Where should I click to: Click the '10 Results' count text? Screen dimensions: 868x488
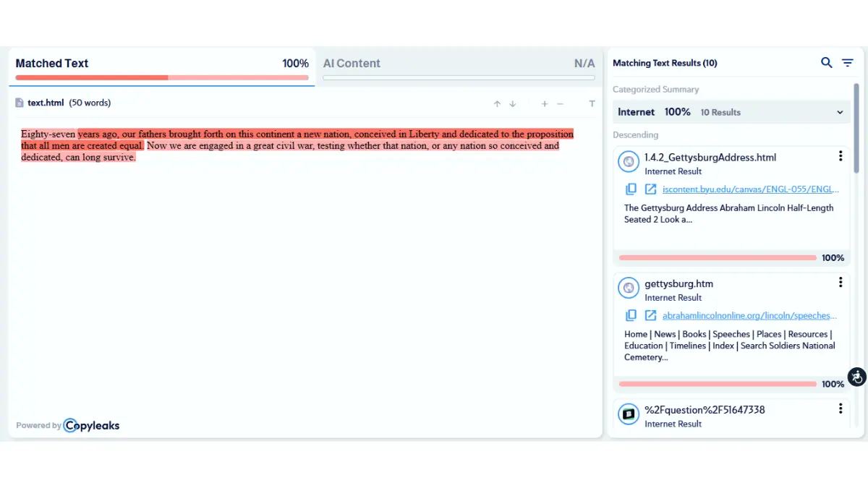[x=720, y=112]
